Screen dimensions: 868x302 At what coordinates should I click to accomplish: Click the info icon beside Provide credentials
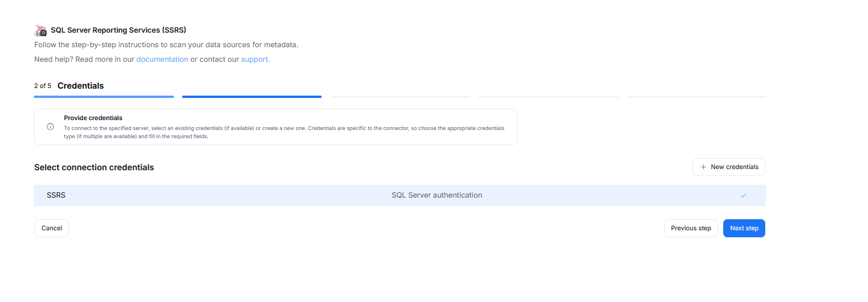click(50, 127)
